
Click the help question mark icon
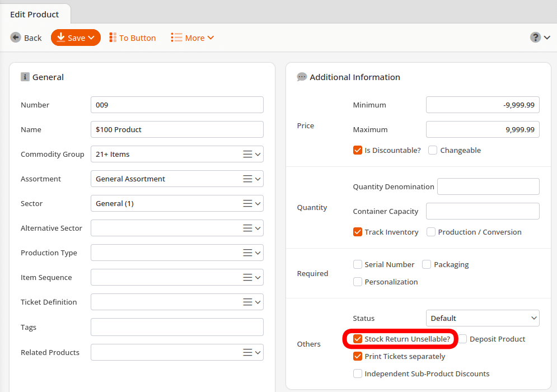pyautogui.click(x=536, y=38)
